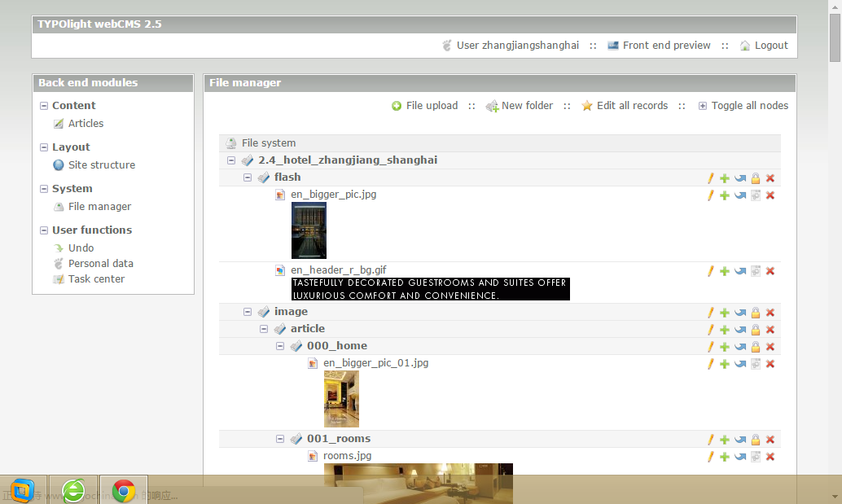Collapse the User functions module group
The image size is (842, 504).
tap(44, 230)
